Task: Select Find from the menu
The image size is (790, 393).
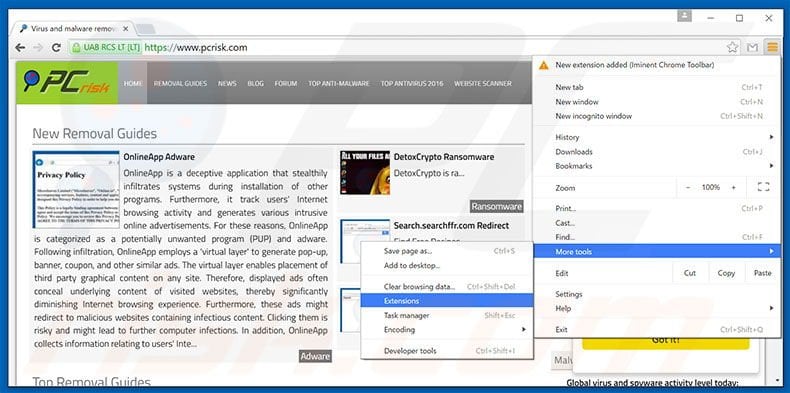Action: click(x=656, y=237)
